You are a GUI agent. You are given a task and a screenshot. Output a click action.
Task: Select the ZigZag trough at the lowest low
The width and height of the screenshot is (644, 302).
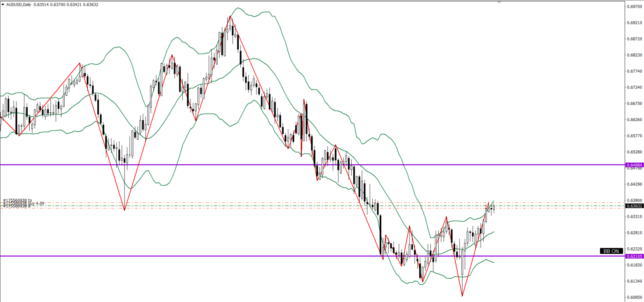pos(462,295)
